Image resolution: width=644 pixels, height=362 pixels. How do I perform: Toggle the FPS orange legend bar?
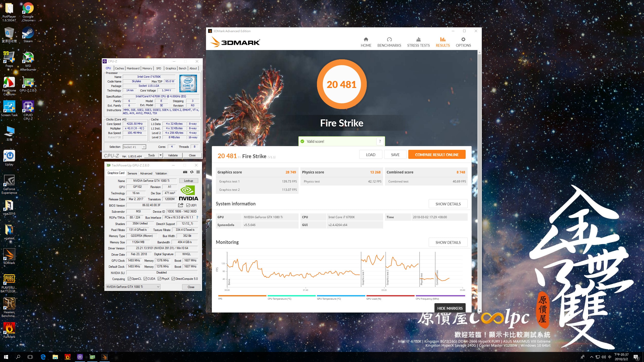(242, 296)
